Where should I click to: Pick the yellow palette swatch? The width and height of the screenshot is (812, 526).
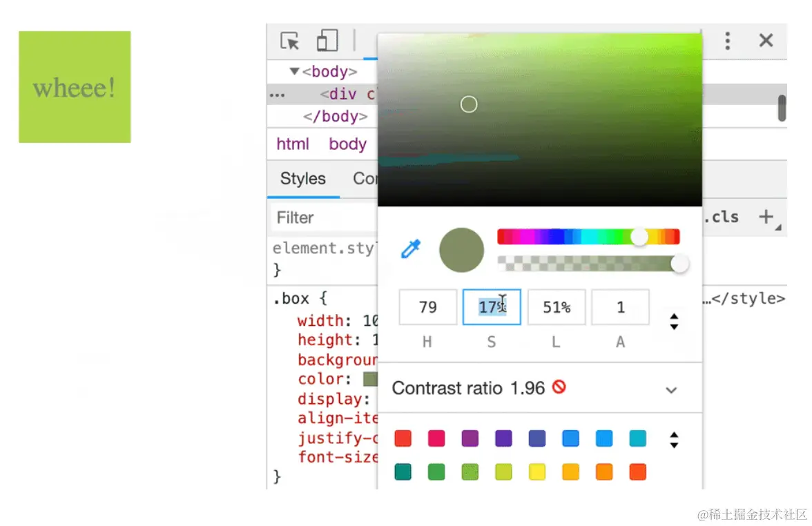point(537,472)
